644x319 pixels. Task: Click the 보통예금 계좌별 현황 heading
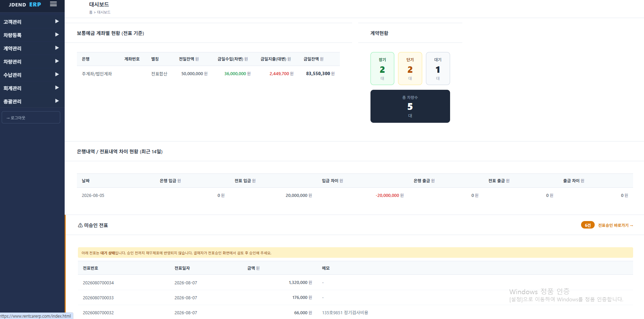point(111,33)
